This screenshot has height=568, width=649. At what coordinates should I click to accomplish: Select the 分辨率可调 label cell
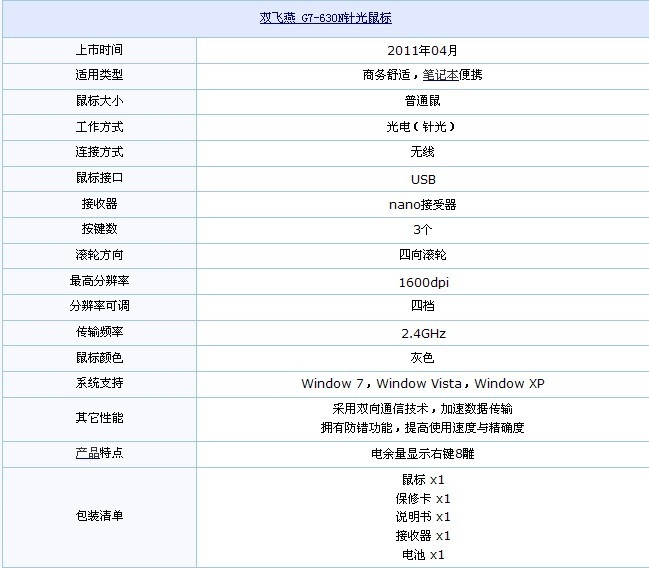(99, 306)
